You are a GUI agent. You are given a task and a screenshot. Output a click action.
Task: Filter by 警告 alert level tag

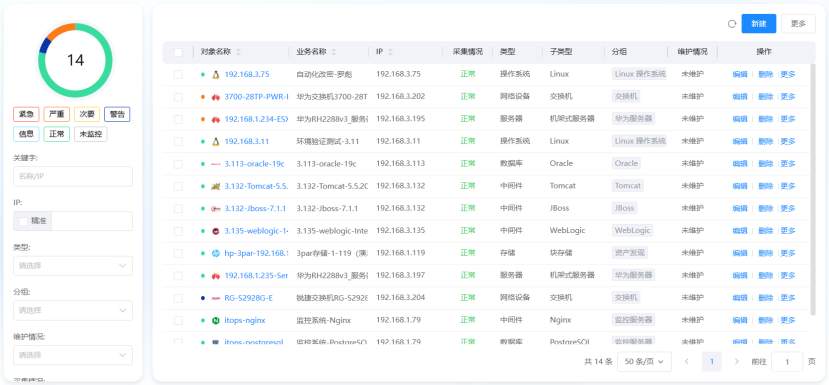pyautogui.click(x=117, y=114)
